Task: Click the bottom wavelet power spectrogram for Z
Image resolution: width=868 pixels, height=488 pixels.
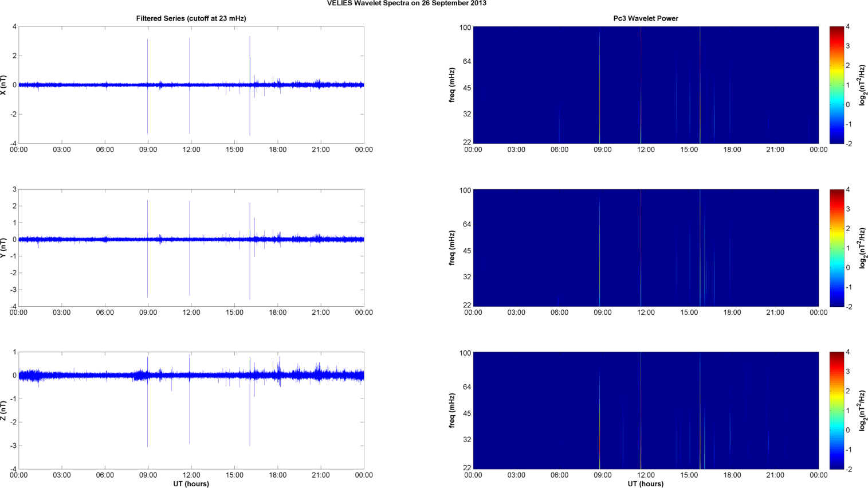Action: pyautogui.click(x=646, y=411)
